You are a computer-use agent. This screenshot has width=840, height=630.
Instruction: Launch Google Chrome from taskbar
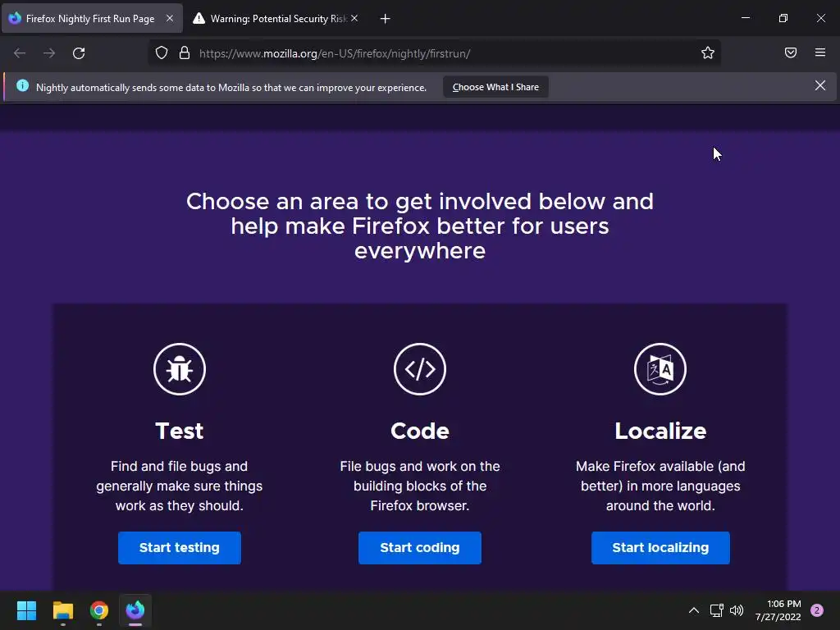[x=99, y=610]
